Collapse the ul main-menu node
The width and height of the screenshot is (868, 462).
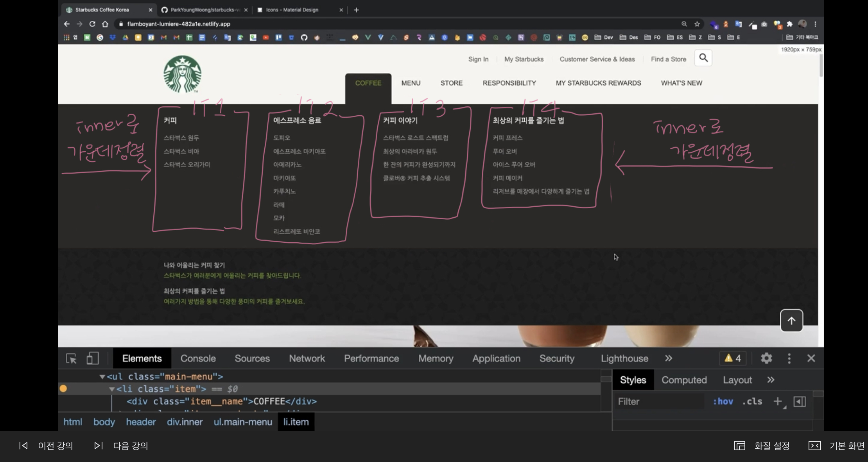(x=102, y=377)
